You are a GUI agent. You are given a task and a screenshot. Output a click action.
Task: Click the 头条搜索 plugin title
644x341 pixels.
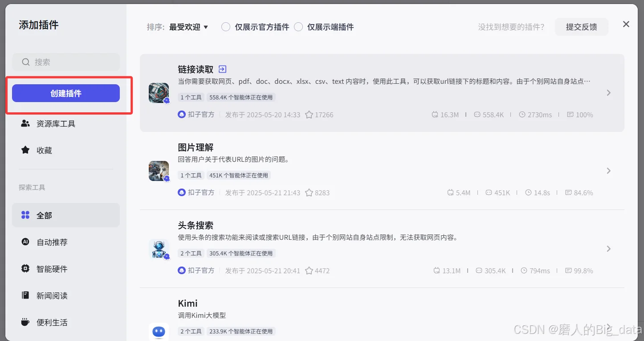[x=196, y=225]
